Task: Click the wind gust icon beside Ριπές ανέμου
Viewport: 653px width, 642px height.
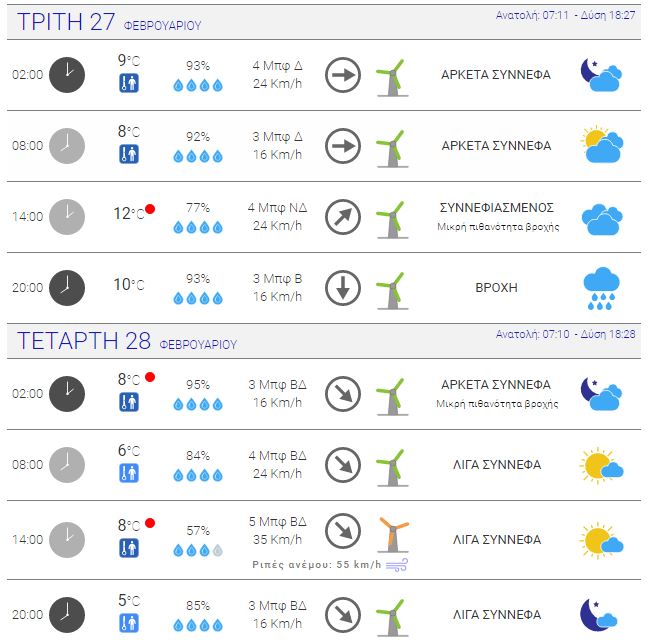Action: coord(397,565)
